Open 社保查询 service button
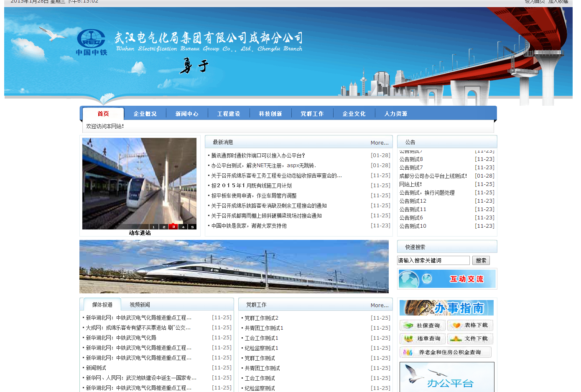Screen dimensions: 581x392 423,325
